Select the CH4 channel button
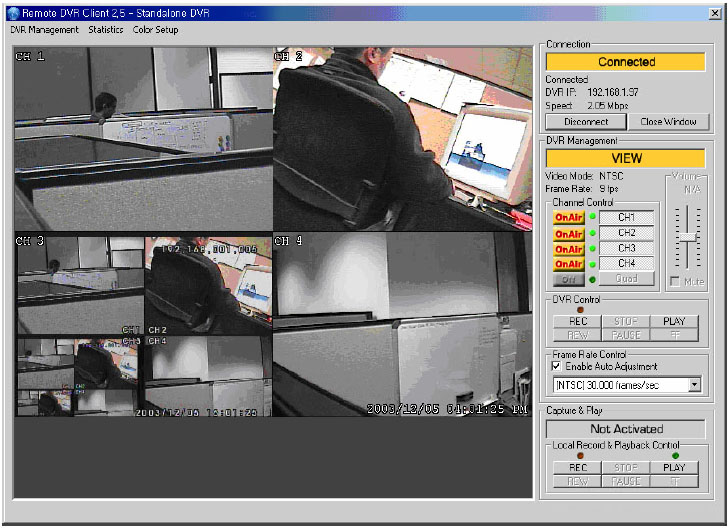The width and height of the screenshot is (728, 528). pos(626,264)
